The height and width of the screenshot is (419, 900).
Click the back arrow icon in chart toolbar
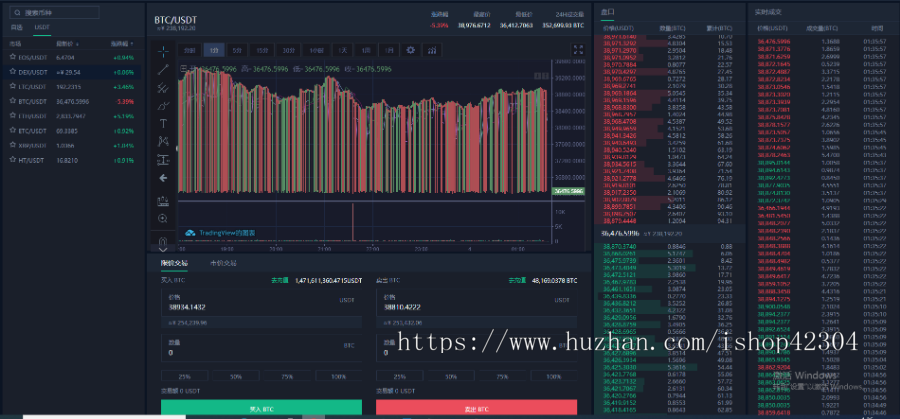(x=163, y=178)
